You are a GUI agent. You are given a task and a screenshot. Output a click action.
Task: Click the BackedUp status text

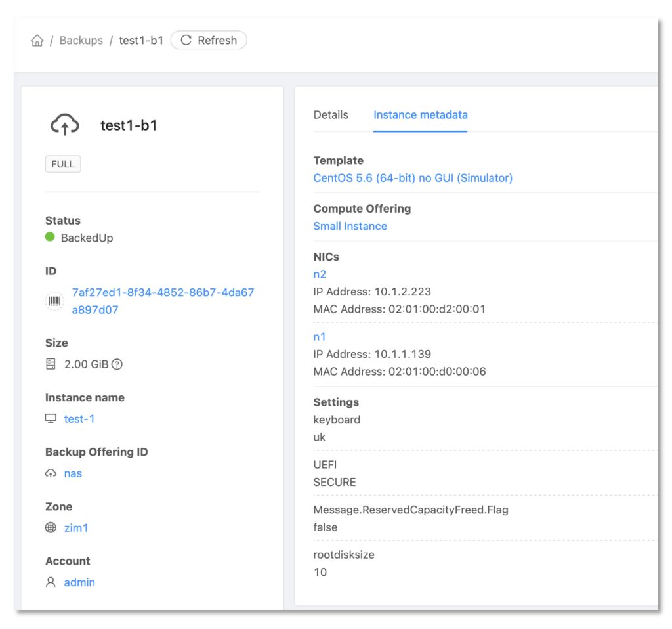87,238
